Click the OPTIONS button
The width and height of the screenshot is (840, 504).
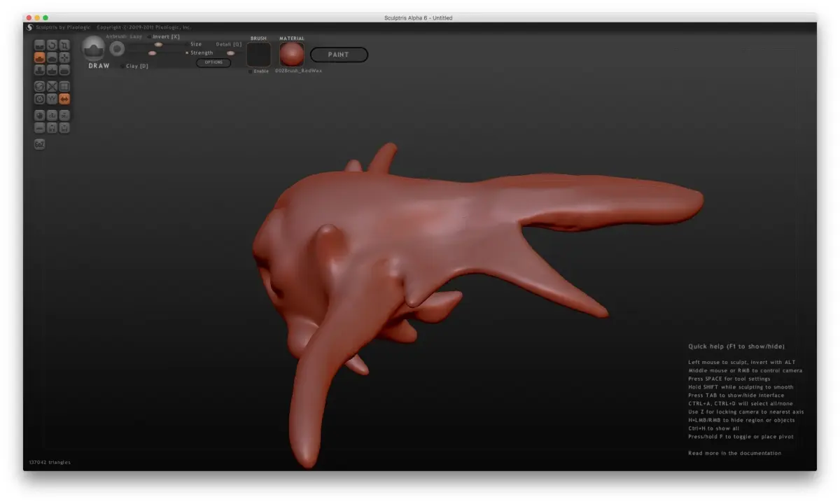click(x=213, y=62)
